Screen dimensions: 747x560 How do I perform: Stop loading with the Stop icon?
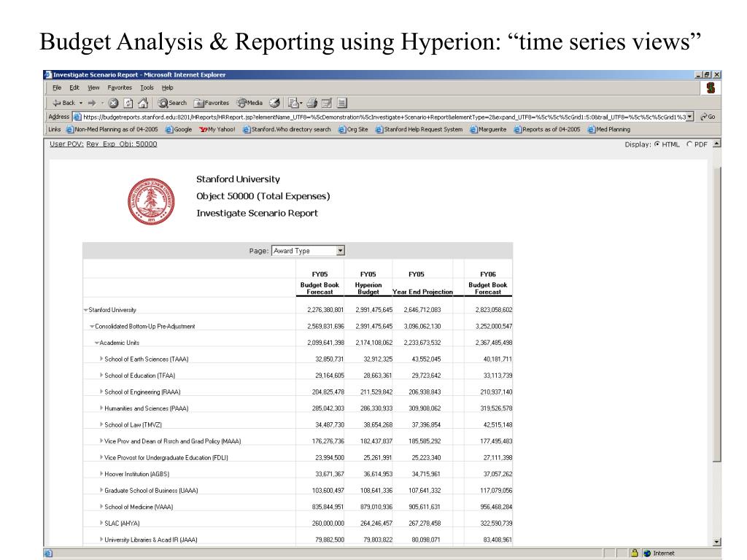[113, 103]
